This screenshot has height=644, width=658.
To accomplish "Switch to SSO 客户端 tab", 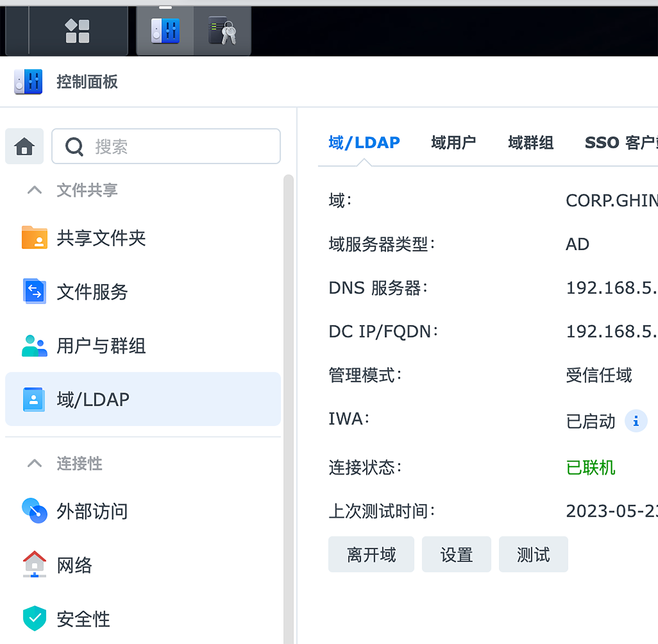I will pos(621,142).
